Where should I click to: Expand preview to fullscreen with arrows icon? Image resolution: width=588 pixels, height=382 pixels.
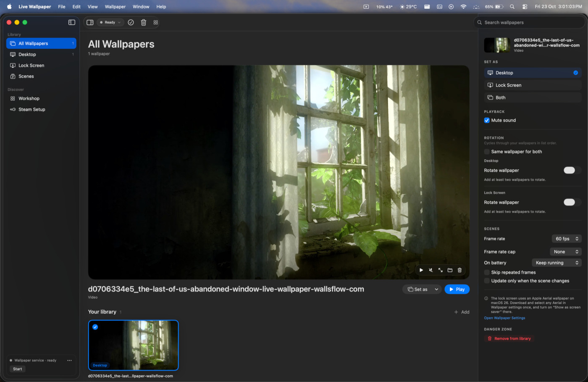click(441, 270)
